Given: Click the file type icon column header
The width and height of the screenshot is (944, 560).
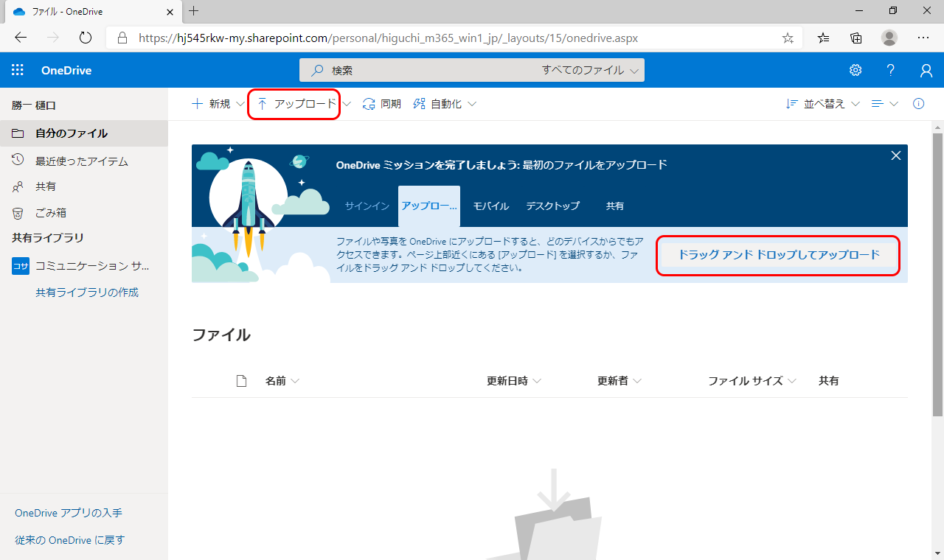Looking at the screenshot, I should (241, 381).
